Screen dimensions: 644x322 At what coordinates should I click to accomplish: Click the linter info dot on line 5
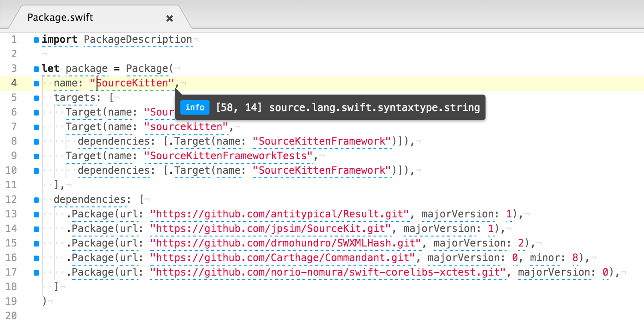coord(36,98)
